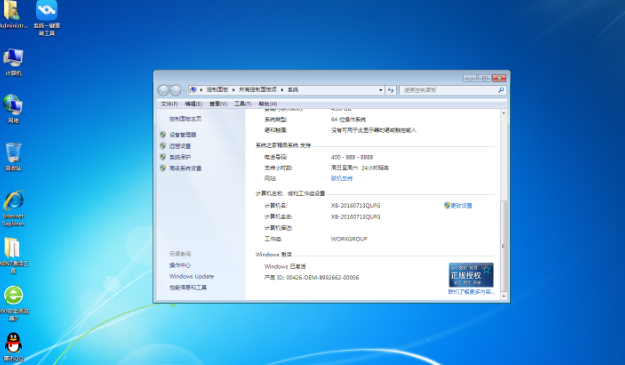Open 控制面板主页 in the sidebar
This screenshot has width=625, height=365.
coord(185,119)
